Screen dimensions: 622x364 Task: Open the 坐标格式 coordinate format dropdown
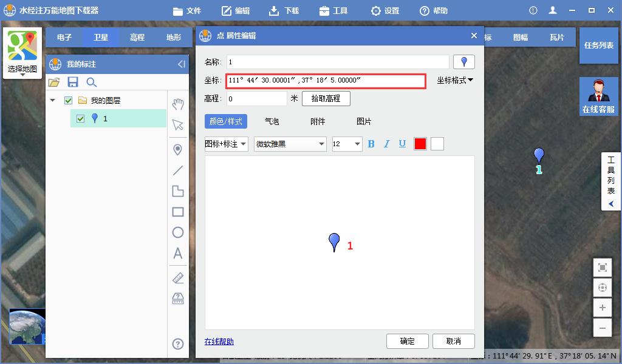454,81
